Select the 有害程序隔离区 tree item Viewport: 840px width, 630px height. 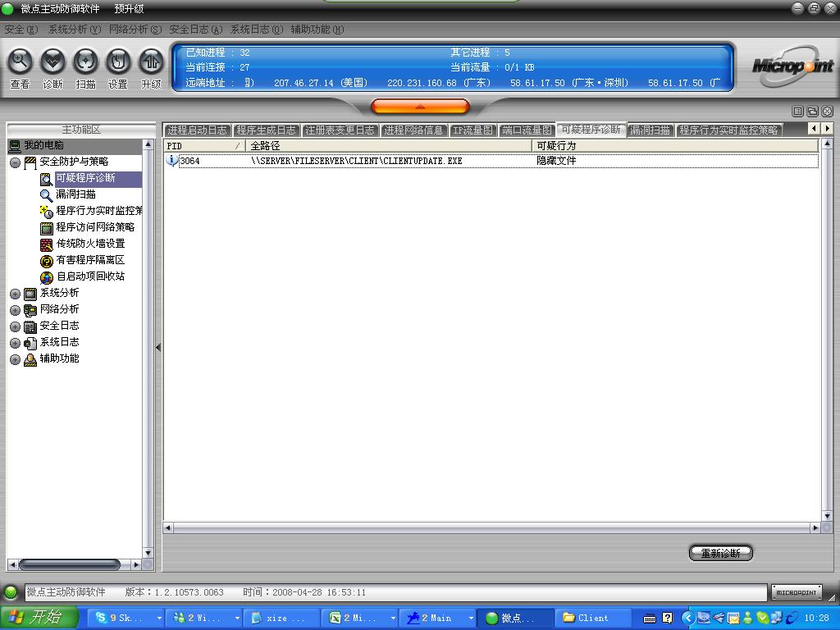click(90, 260)
